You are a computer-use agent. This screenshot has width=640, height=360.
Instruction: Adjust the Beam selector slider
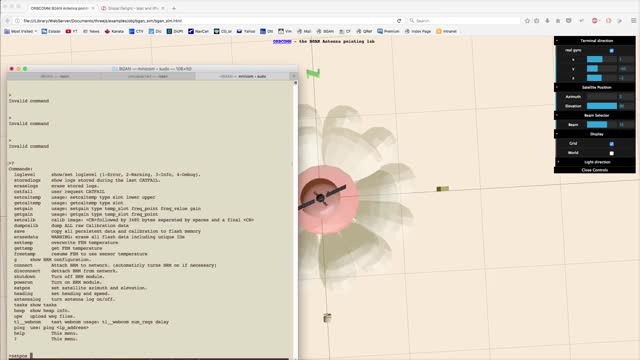pos(602,125)
